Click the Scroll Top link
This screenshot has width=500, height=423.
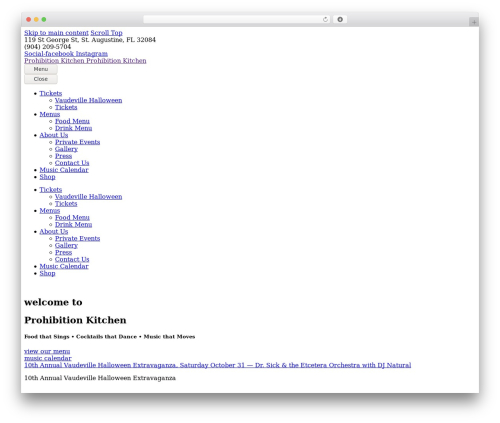[x=106, y=33]
